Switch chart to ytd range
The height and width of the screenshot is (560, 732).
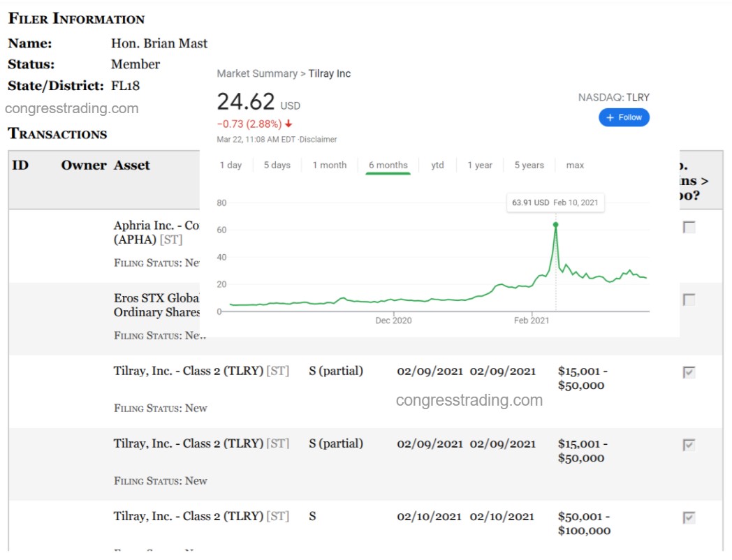pyautogui.click(x=437, y=165)
